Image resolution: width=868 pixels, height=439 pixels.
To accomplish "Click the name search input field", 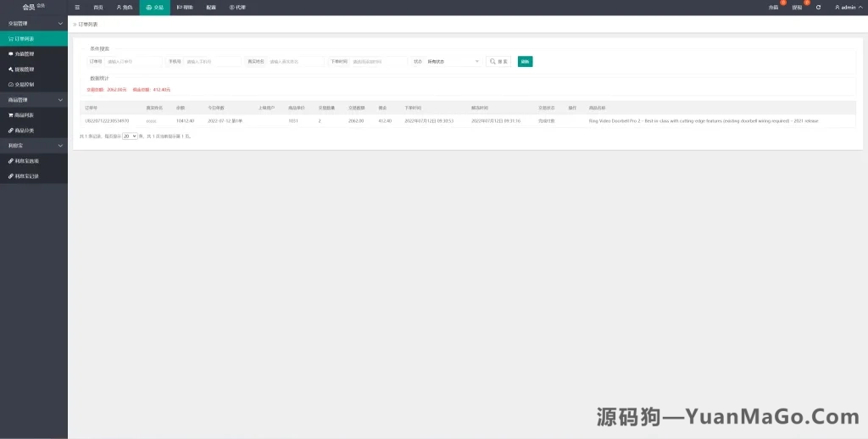I will [296, 62].
